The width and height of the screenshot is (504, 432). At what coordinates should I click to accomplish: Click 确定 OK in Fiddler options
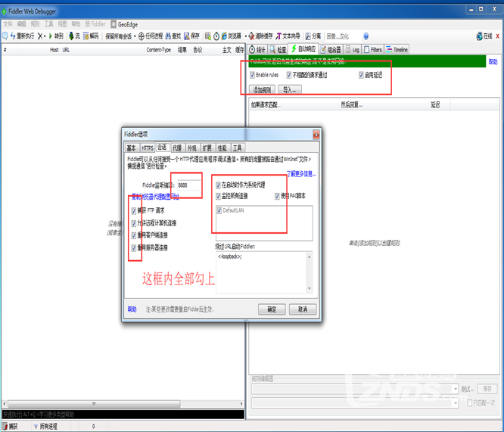(x=272, y=309)
